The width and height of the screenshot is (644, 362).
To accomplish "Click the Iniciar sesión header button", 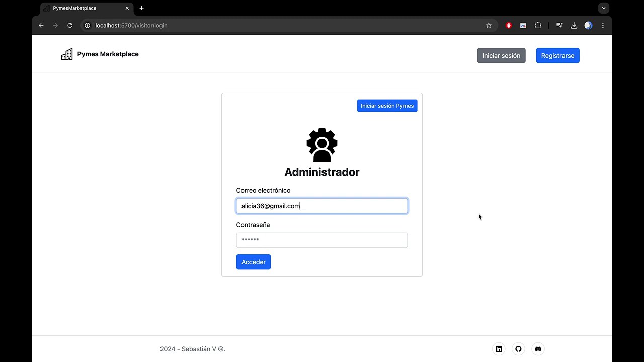I will [x=501, y=56].
